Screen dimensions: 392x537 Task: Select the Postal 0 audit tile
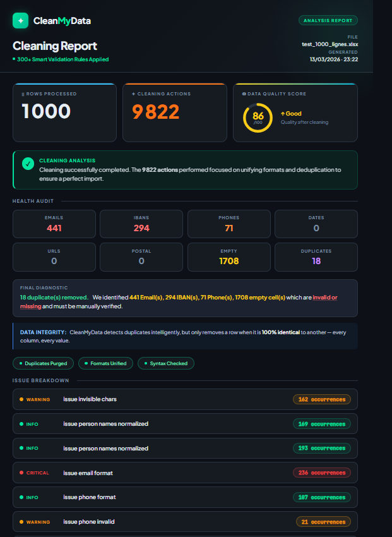point(141,257)
